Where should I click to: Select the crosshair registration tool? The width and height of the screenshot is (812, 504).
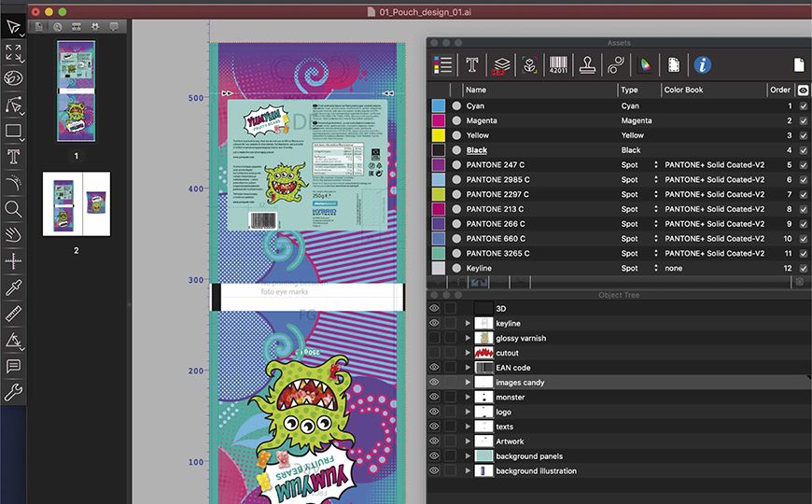13,260
